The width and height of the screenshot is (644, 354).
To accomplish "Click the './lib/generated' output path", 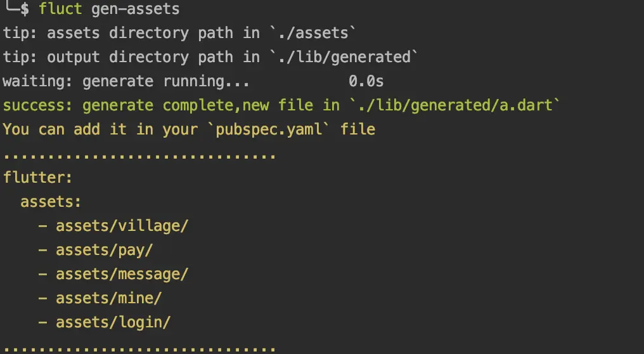I will pos(344,56).
